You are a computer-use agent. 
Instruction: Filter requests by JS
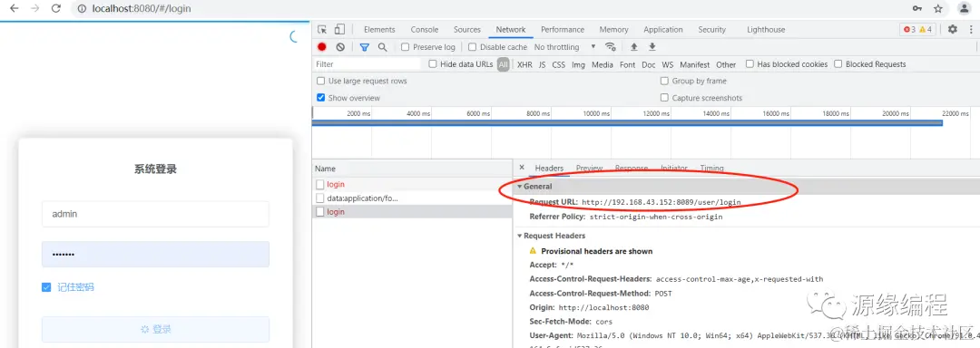(542, 64)
